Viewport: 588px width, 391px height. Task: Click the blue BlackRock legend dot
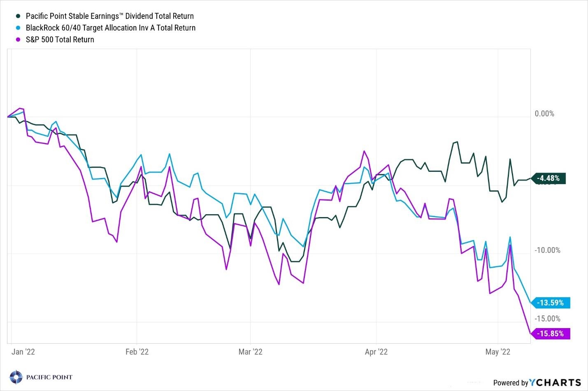[18, 28]
